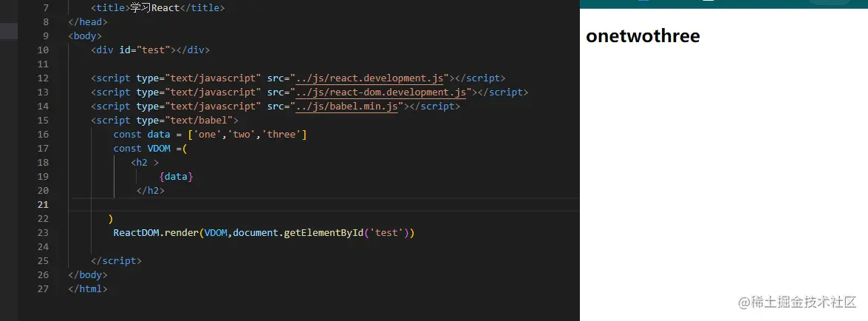The height and width of the screenshot is (321, 868).
Task: Click ReactDOM on the render line
Action: [x=136, y=233]
